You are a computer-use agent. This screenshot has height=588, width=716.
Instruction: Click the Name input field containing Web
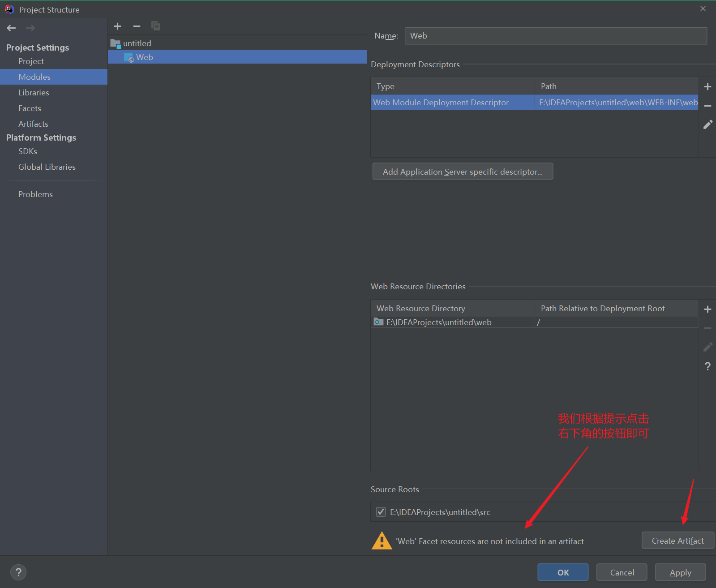(x=556, y=36)
